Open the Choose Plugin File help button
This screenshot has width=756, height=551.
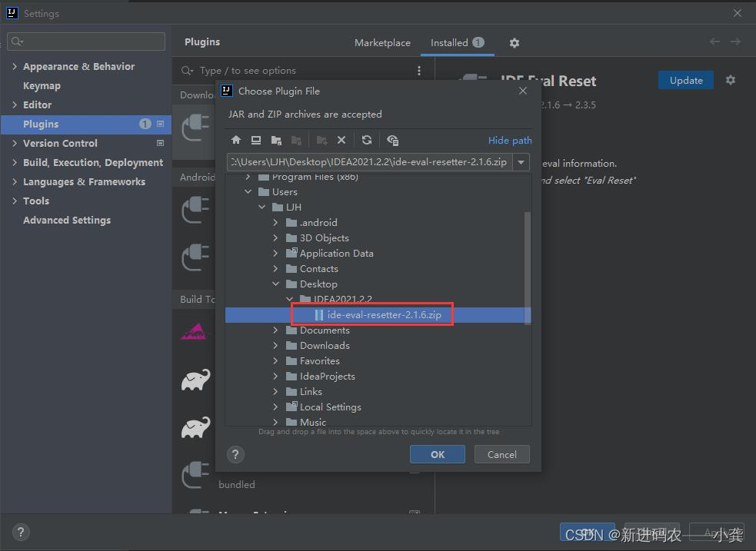point(235,454)
